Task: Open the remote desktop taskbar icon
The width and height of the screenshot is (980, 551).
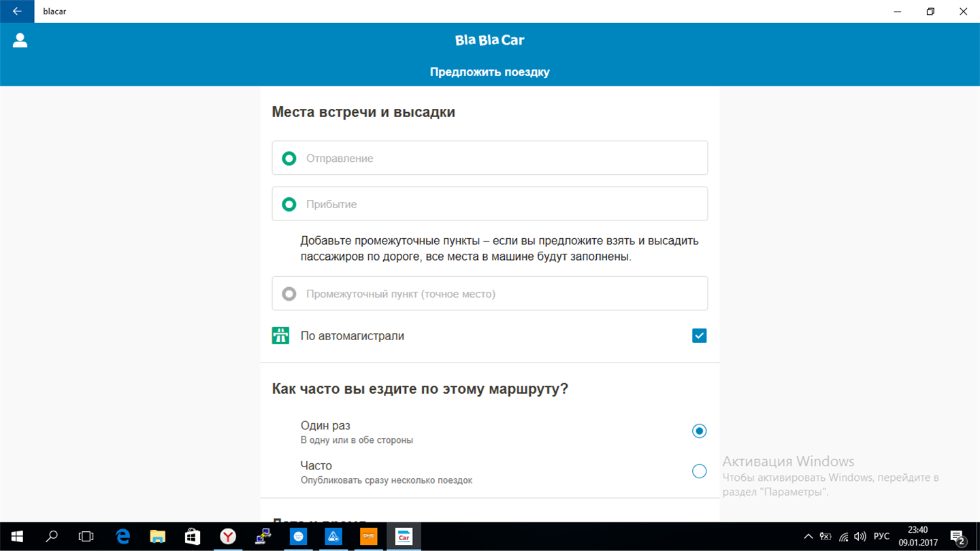Action: (x=263, y=537)
